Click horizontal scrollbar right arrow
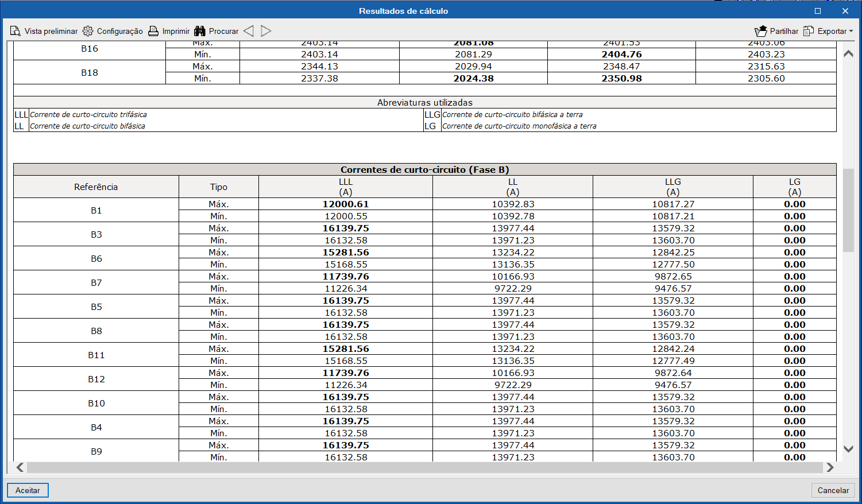The width and height of the screenshot is (862, 504). [830, 467]
